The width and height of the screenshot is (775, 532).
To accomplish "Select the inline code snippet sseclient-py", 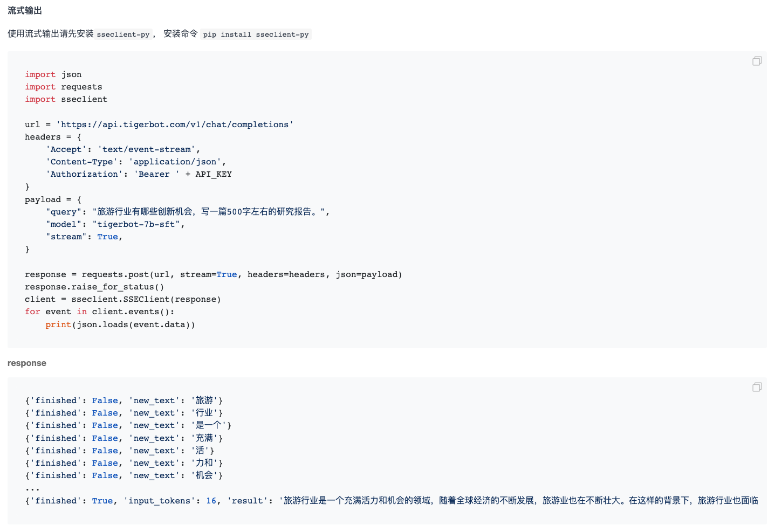I will coord(123,34).
